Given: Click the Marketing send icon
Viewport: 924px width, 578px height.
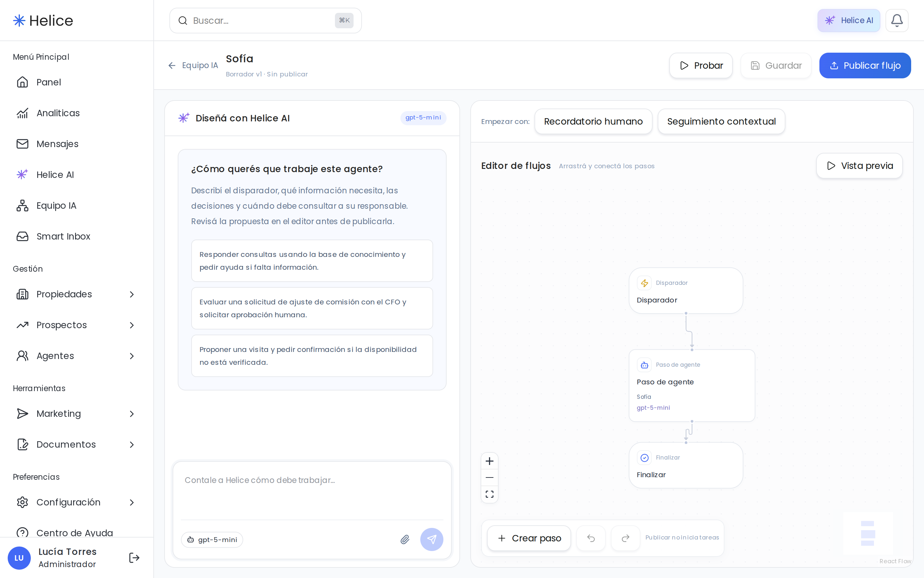Looking at the screenshot, I should (22, 414).
